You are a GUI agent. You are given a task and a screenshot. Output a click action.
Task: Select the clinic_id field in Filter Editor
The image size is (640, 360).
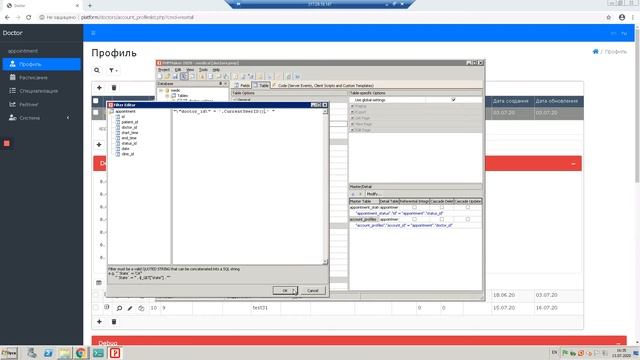tap(128, 154)
